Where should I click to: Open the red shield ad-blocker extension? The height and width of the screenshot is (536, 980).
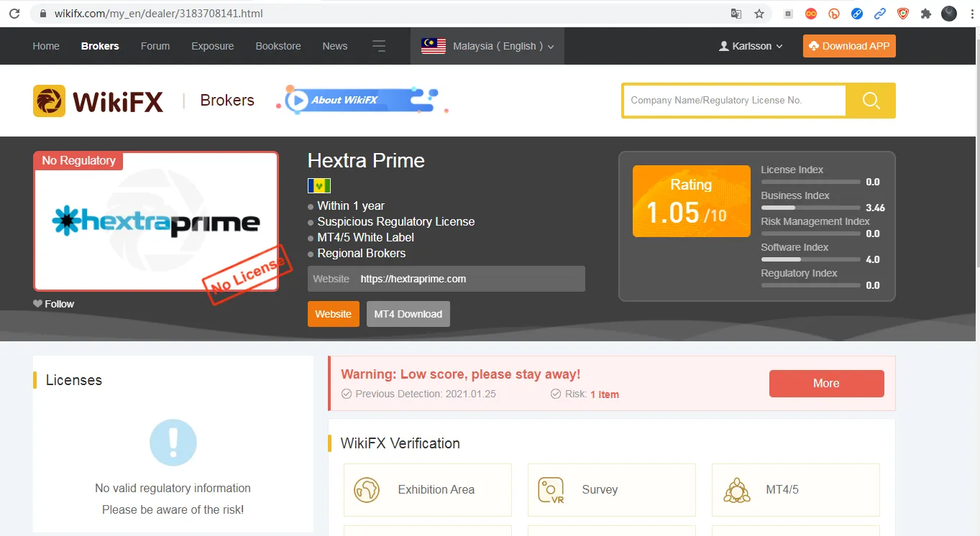[x=903, y=14]
